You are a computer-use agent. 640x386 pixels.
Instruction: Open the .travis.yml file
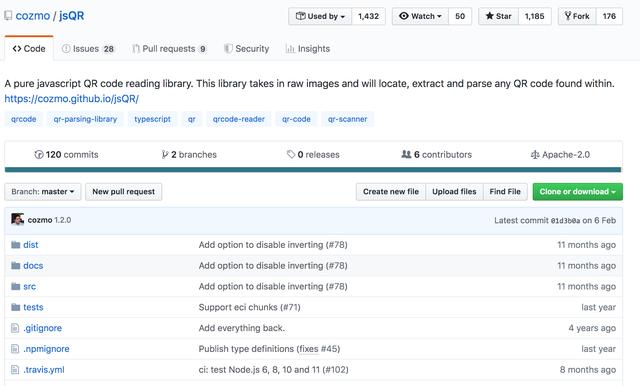44,370
